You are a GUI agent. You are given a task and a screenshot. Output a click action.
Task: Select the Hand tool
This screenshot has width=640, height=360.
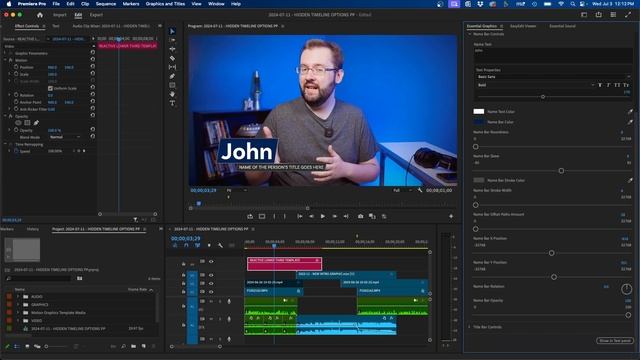click(172, 94)
